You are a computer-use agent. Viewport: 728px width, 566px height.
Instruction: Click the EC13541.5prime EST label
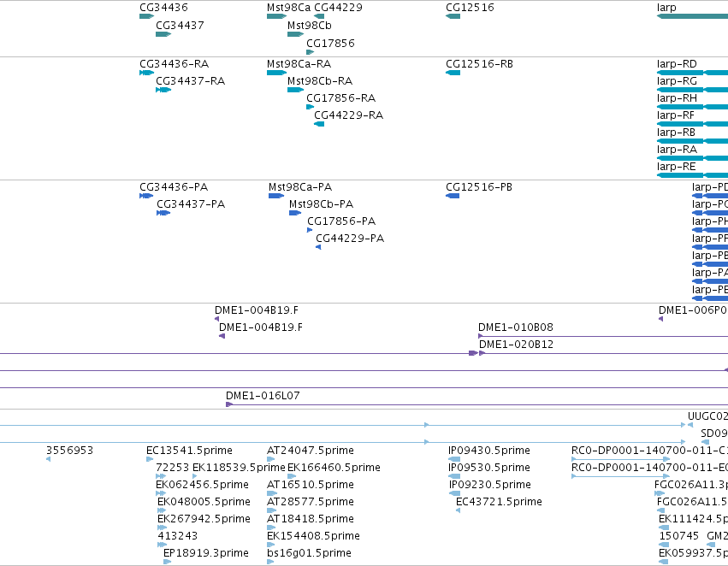[x=189, y=451]
